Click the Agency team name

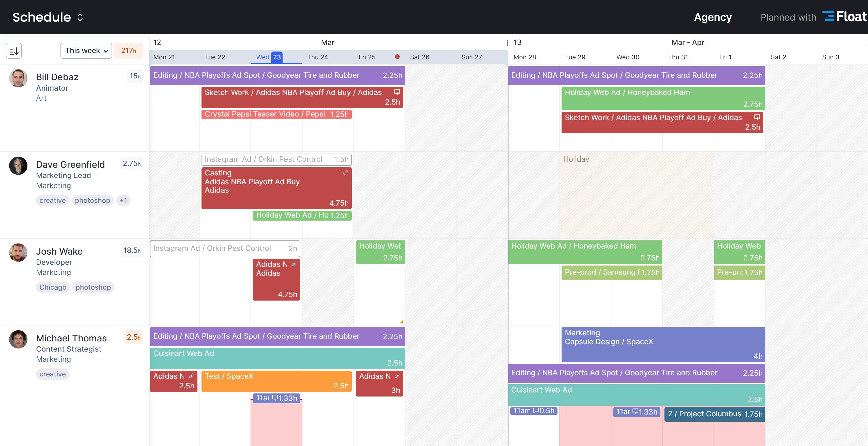713,17
